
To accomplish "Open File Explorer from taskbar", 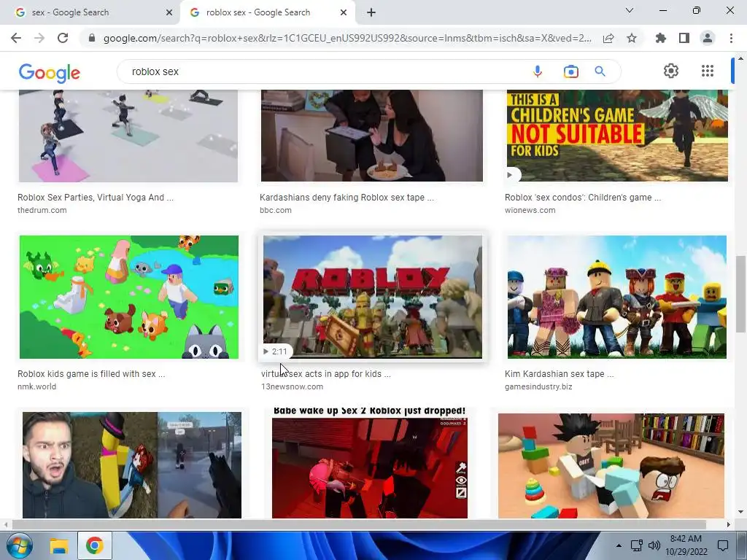I will [x=59, y=545].
